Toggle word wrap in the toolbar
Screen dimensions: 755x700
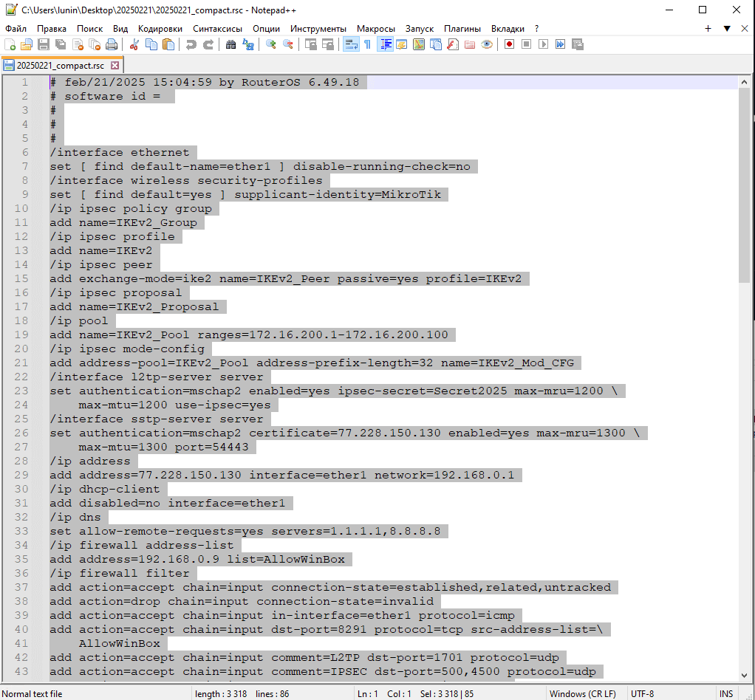[x=351, y=45]
